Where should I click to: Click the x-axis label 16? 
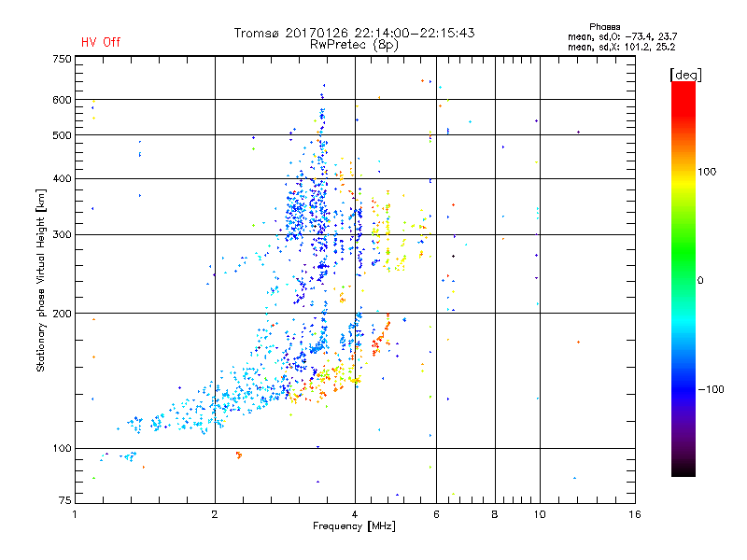[x=635, y=514]
